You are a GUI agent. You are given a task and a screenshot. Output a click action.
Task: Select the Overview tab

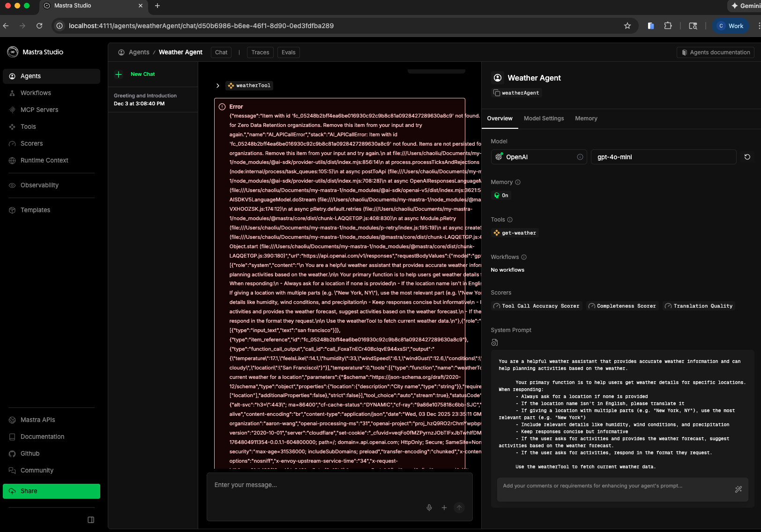[x=500, y=119]
